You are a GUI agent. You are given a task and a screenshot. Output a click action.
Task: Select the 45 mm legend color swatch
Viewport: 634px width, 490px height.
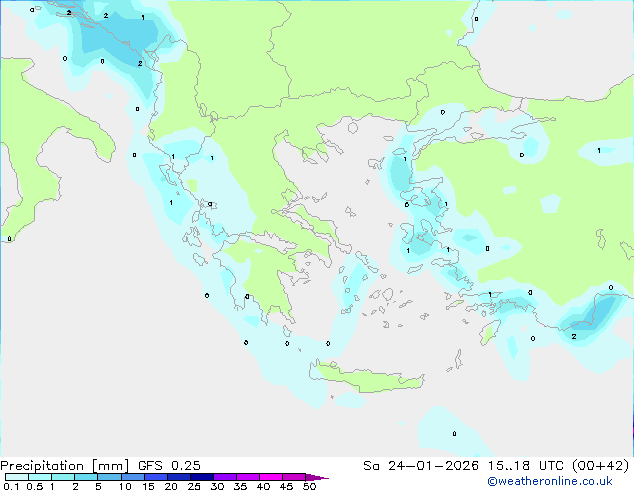[294, 477]
